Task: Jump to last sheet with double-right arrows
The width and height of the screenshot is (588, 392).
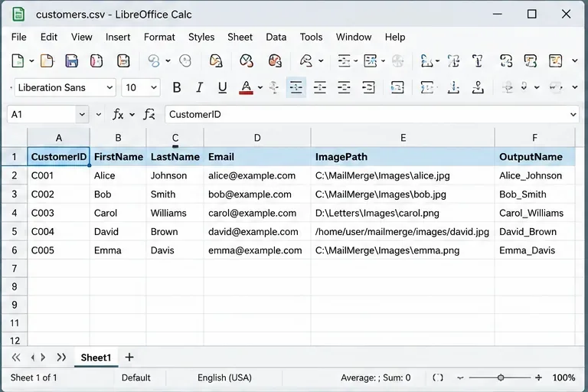Action: [x=61, y=358]
